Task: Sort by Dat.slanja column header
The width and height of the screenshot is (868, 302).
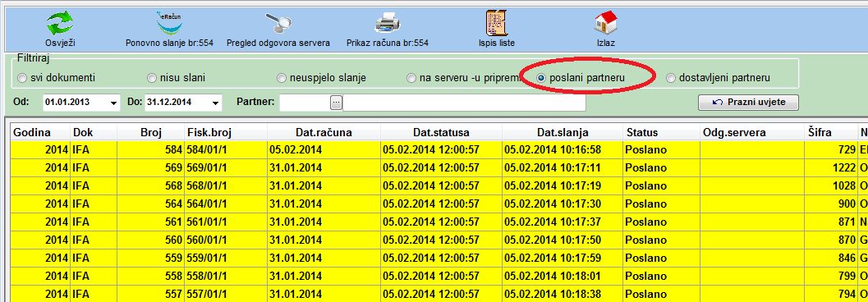Action: click(563, 133)
